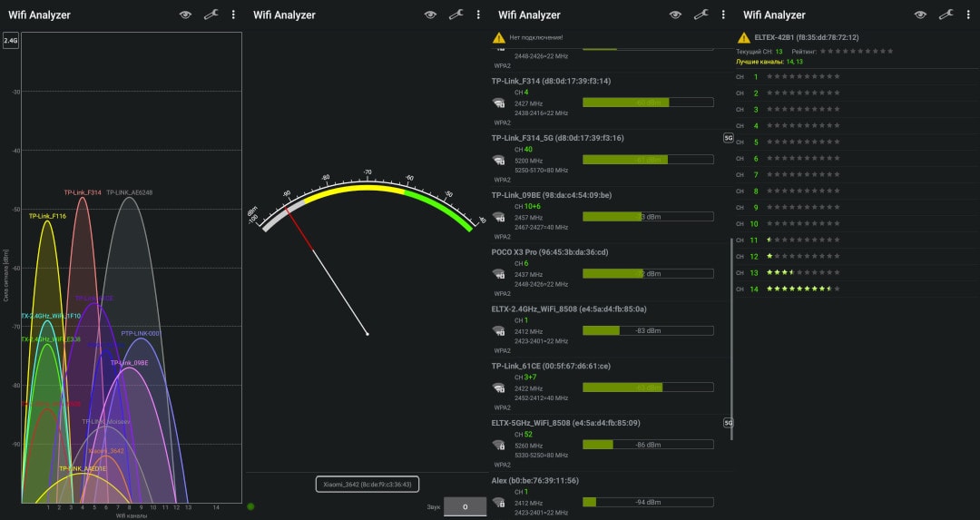Image resolution: width=980 pixels, height=520 pixels.
Task: Click the 5G badge on TP-Link_F314_5G row
Action: tap(728, 138)
